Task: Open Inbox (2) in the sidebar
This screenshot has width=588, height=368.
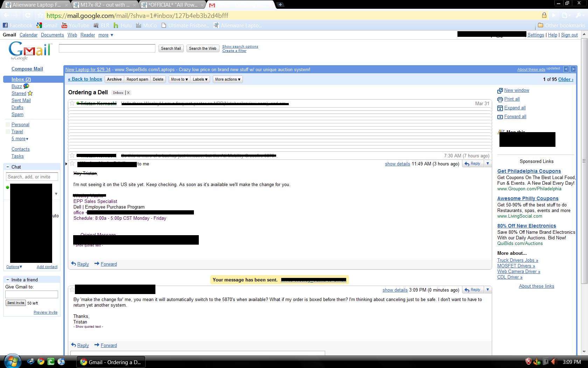Action: 21,79
